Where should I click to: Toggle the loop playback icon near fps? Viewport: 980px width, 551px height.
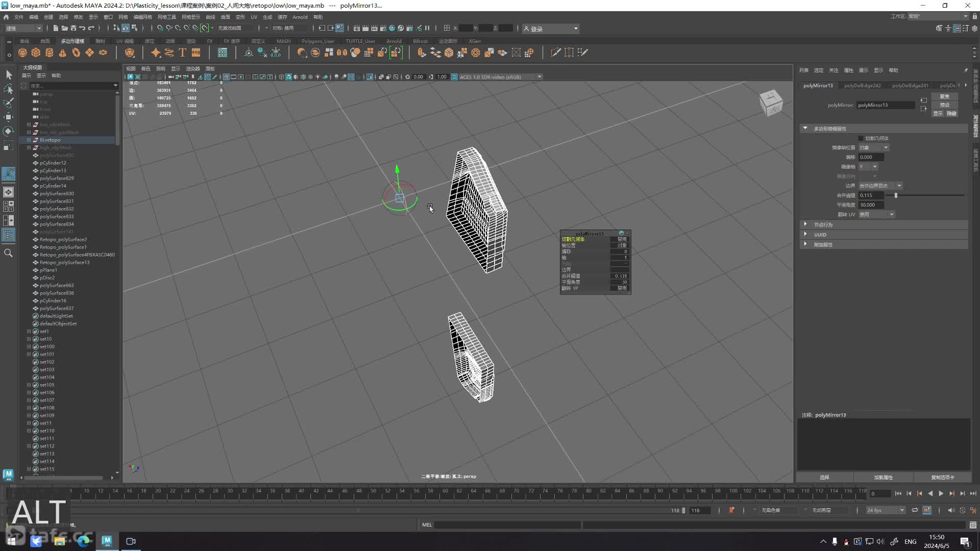point(915,510)
